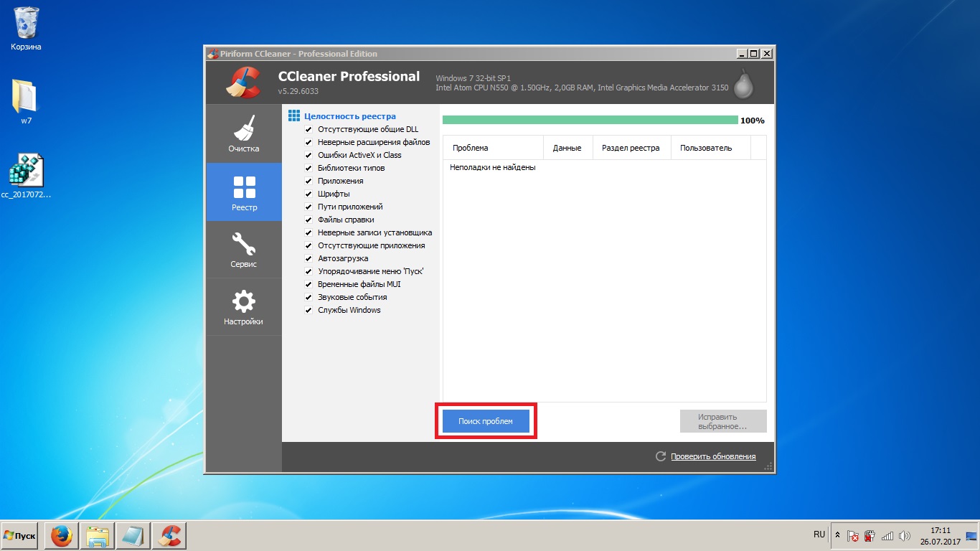Sort by the Пользователь column header
The image size is (980, 551).
(710, 148)
